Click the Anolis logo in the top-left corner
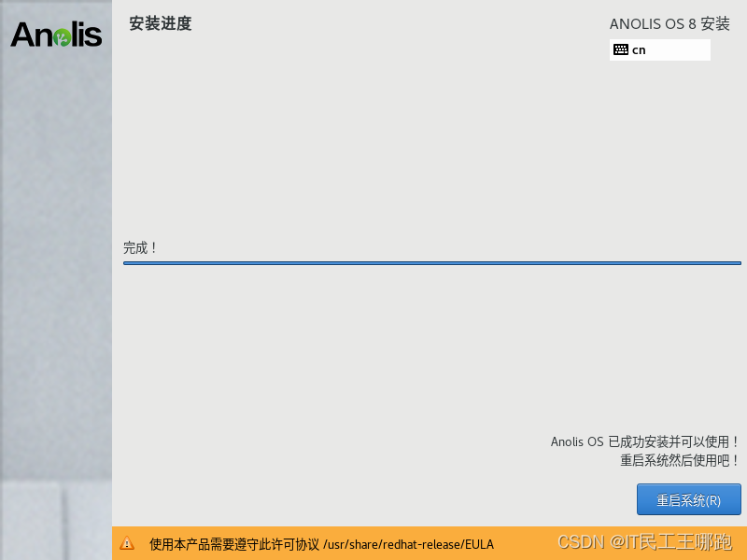747x560 pixels. tap(56, 35)
